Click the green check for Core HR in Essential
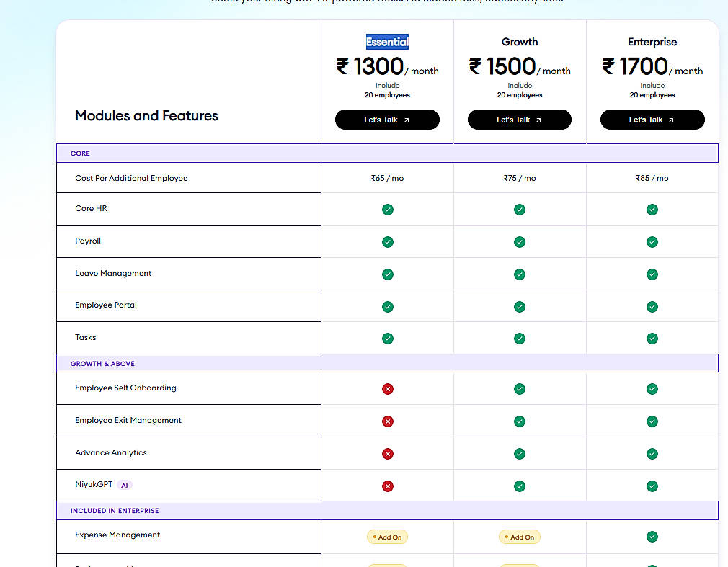The image size is (728, 567). coord(388,210)
